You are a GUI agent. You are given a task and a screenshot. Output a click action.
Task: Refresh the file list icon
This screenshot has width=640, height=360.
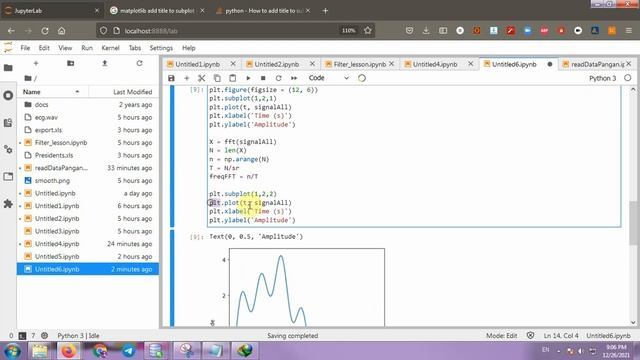tap(140, 63)
